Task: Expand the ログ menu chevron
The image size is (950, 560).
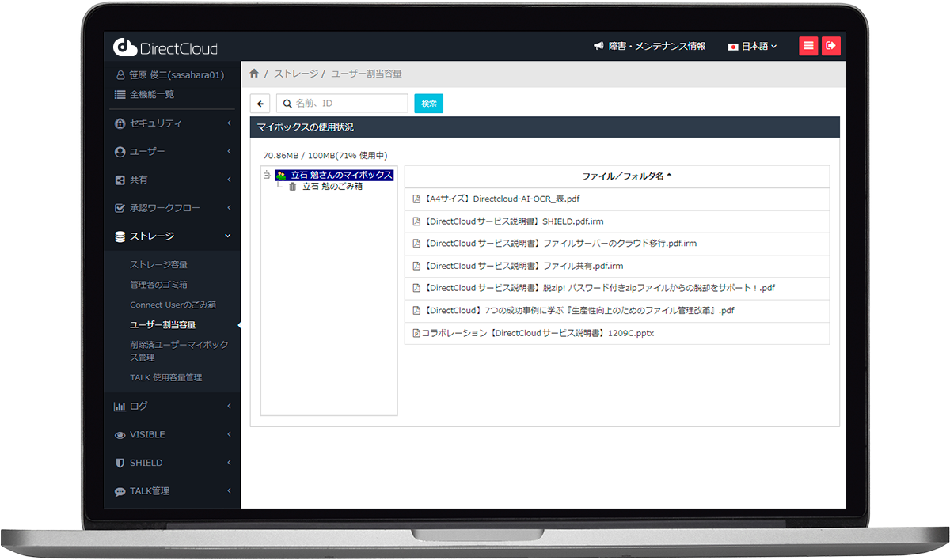Action: click(x=229, y=407)
